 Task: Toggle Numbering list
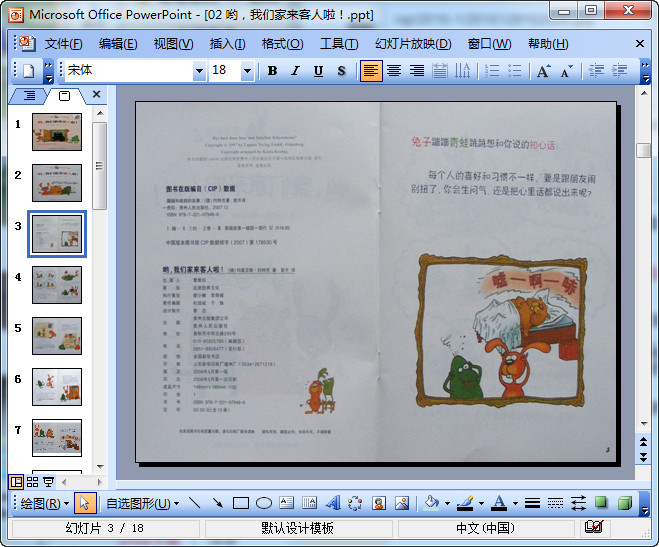(492, 71)
